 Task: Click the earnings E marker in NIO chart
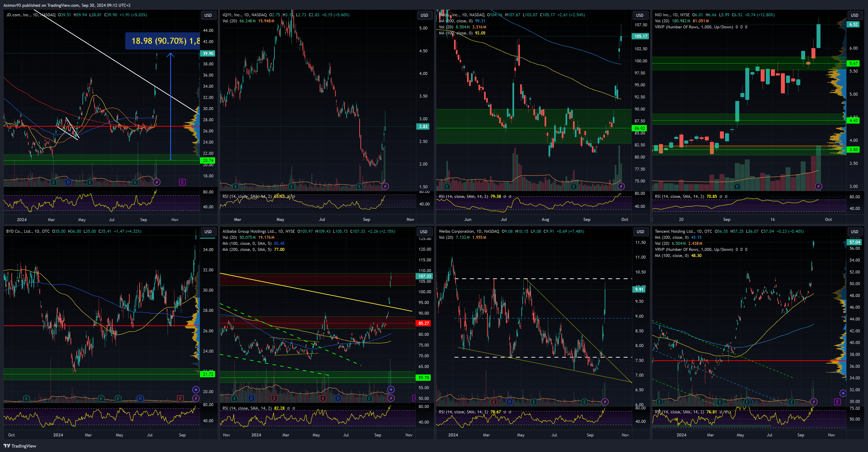tap(737, 186)
